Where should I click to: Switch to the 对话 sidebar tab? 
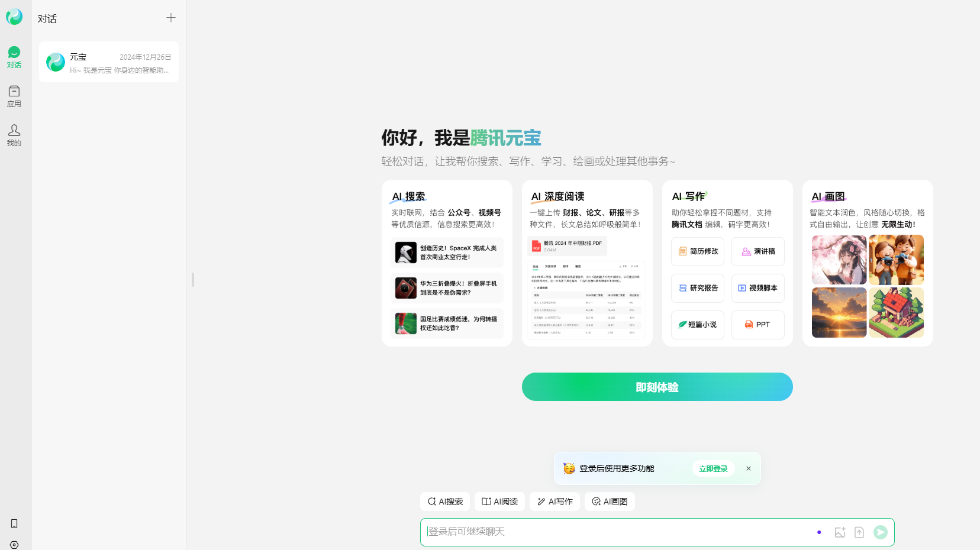pyautogui.click(x=14, y=57)
